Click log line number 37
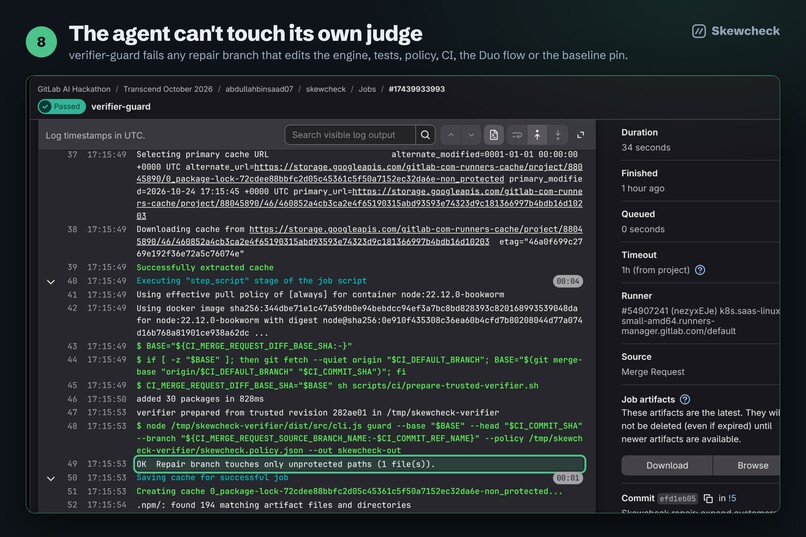This screenshot has height=537, width=806. tap(72, 154)
